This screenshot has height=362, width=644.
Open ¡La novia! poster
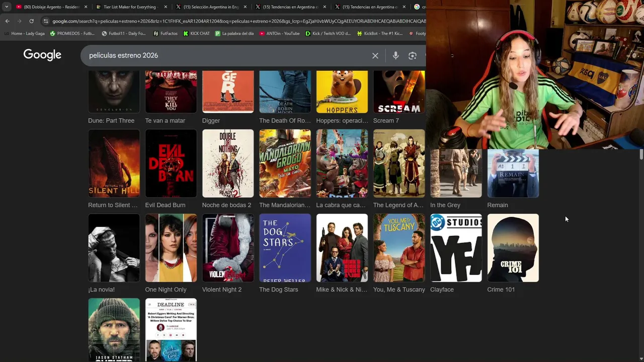pyautogui.click(x=114, y=248)
